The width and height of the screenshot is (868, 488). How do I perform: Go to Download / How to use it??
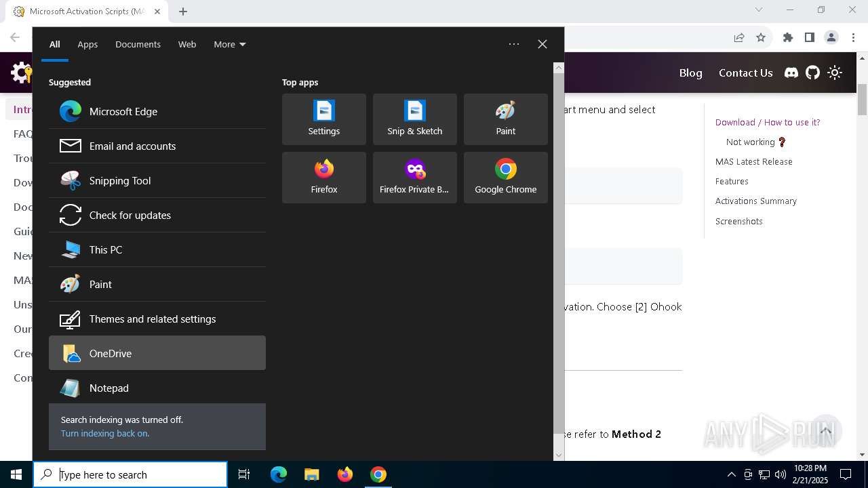[768, 122]
